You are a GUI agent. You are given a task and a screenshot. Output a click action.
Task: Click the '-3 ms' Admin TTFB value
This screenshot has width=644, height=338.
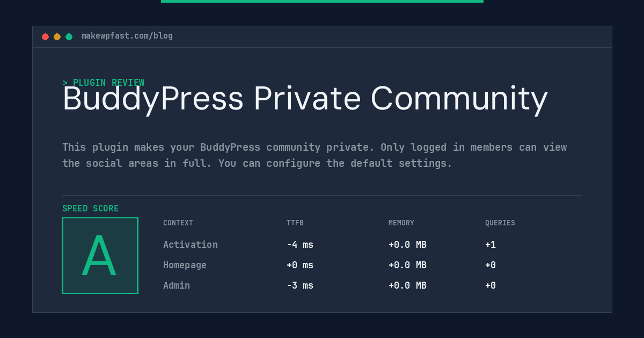[x=300, y=285]
